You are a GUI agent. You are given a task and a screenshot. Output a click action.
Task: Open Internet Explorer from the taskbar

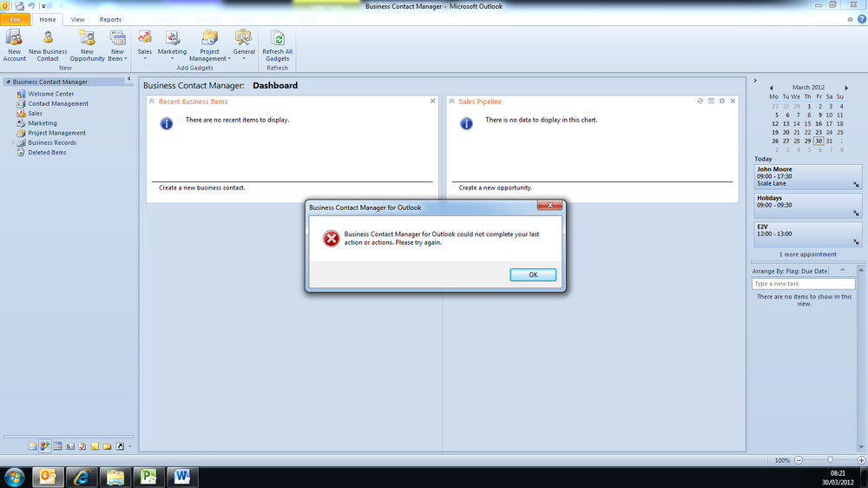point(82,477)
